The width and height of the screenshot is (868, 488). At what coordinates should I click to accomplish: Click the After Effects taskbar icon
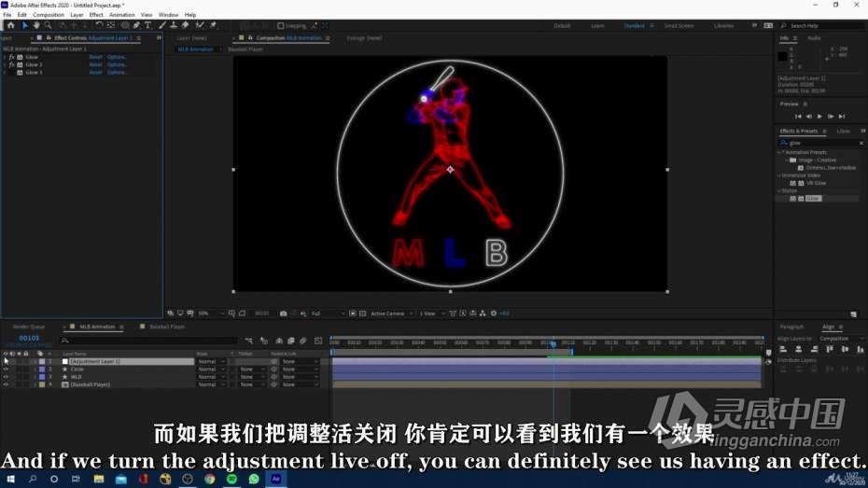coord(275,480)
